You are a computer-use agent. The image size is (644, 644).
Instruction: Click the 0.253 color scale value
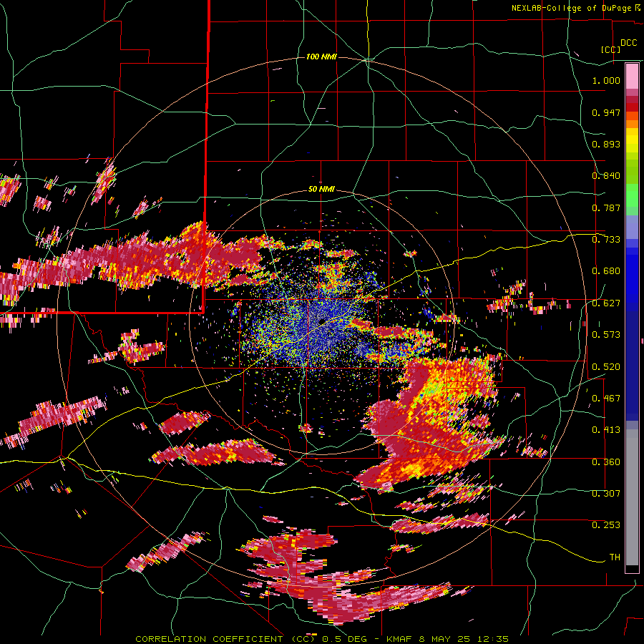tap(606, 525)
